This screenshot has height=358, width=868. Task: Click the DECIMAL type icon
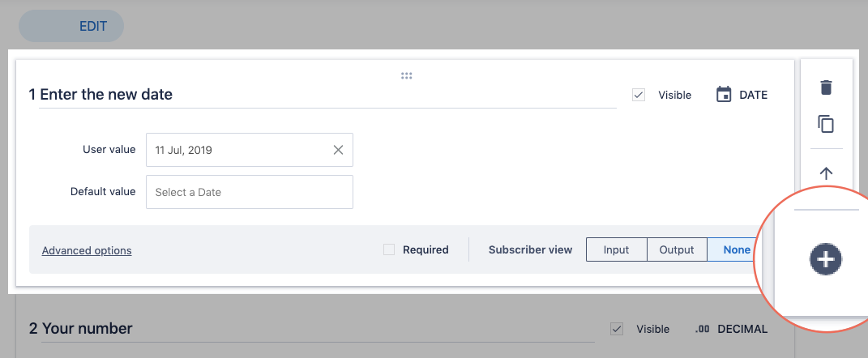(x=702, y=329)
